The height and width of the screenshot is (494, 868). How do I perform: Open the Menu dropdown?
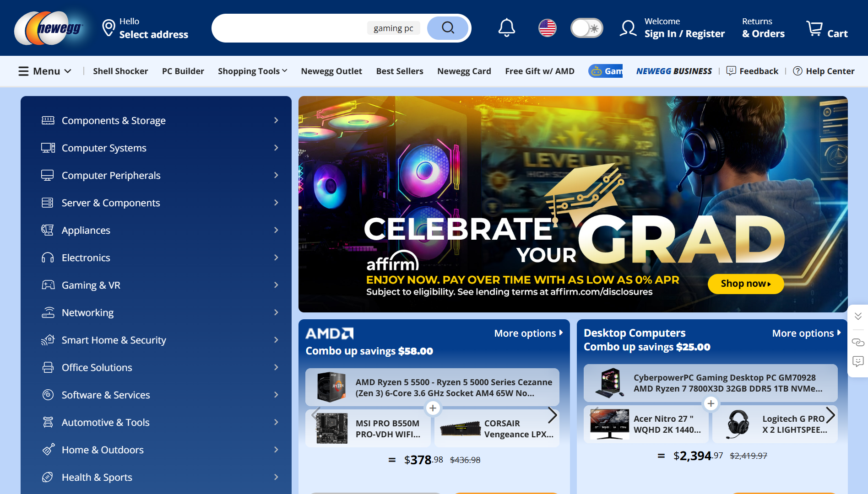click(x=45, y=71)
